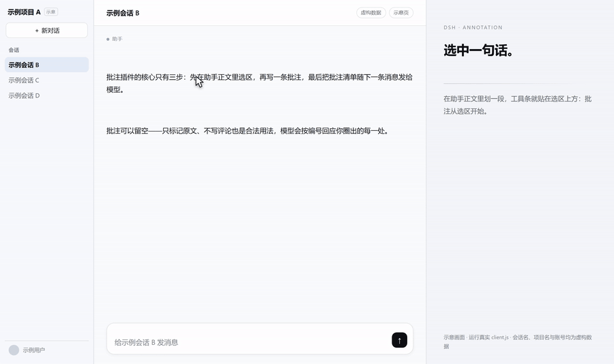The image size is (614, 364).
Task: Click the send arrow button
Action: (x=399, y=340)
